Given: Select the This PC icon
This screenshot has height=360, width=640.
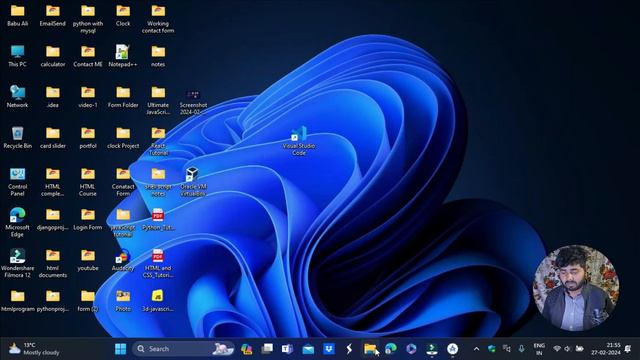Looking at the screenshot, I should pyautogui.click(x=17, y=56).
